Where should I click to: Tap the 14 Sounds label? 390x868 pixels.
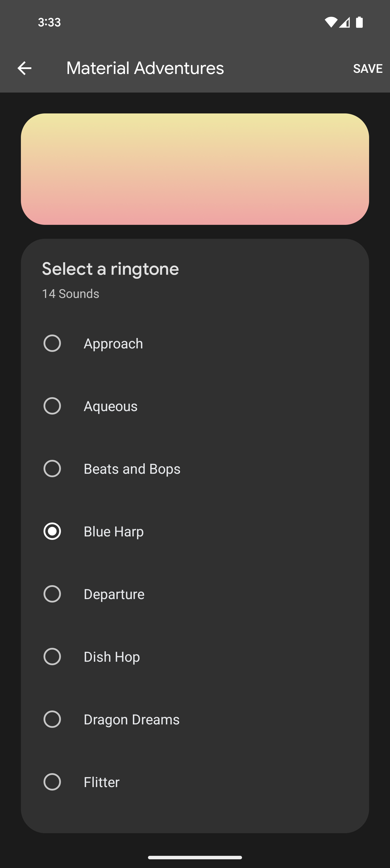pos(70,294)
